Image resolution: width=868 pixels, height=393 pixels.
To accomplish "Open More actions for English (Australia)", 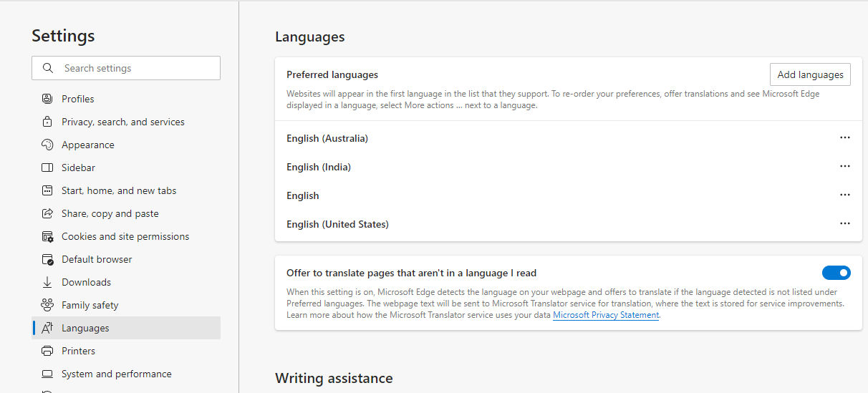I will (845, 137).
